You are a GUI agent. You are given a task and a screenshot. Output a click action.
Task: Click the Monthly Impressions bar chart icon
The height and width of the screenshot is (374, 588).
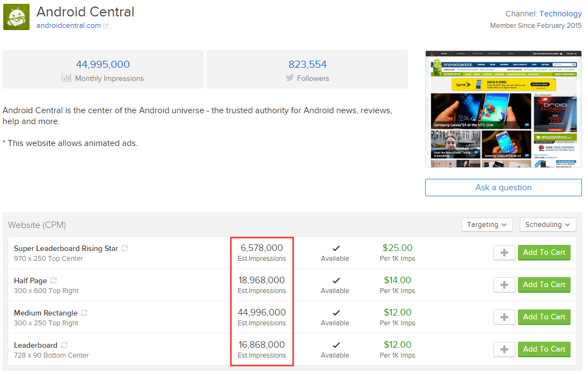click(67, 78)
